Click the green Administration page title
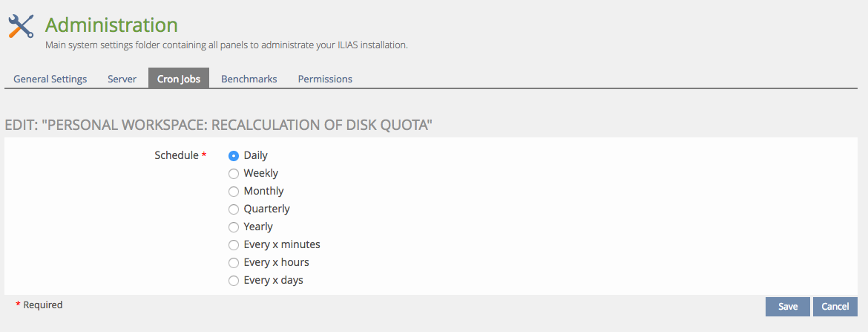This screenshot has width=868, height=332. 111,25
